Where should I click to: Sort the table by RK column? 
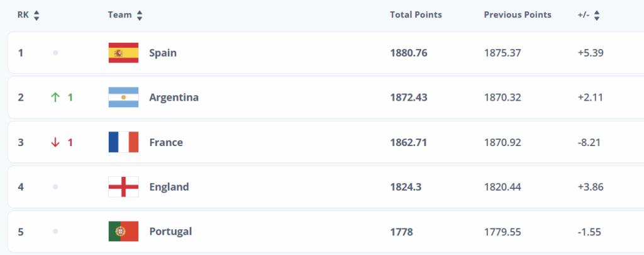(36, 15)
